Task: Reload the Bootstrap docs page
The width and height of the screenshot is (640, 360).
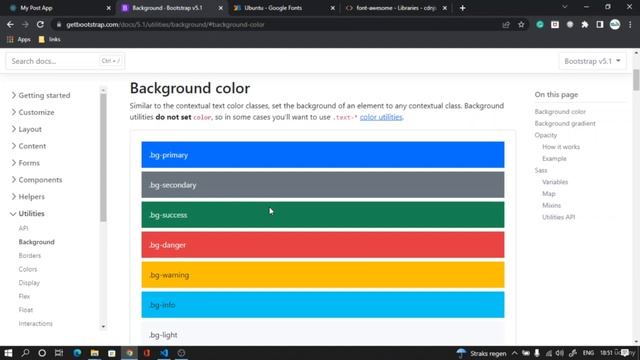Action: tap(40, 24)
